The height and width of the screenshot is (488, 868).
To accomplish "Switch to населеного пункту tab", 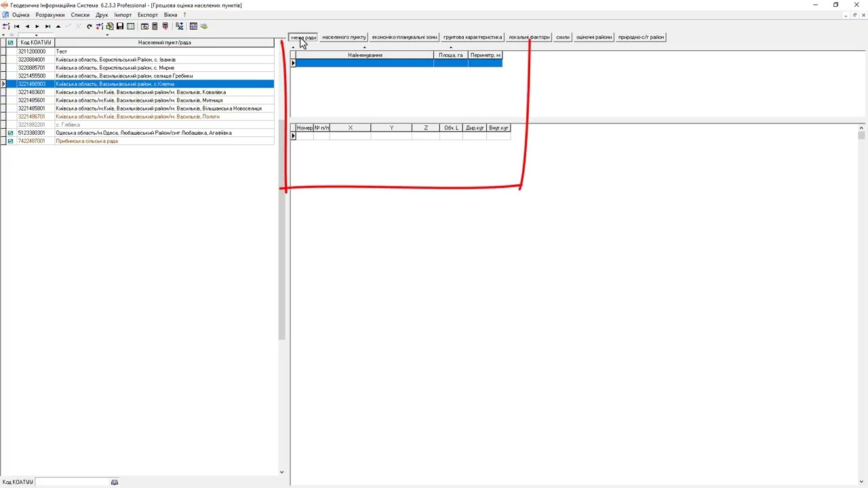I will coord(344,37).
